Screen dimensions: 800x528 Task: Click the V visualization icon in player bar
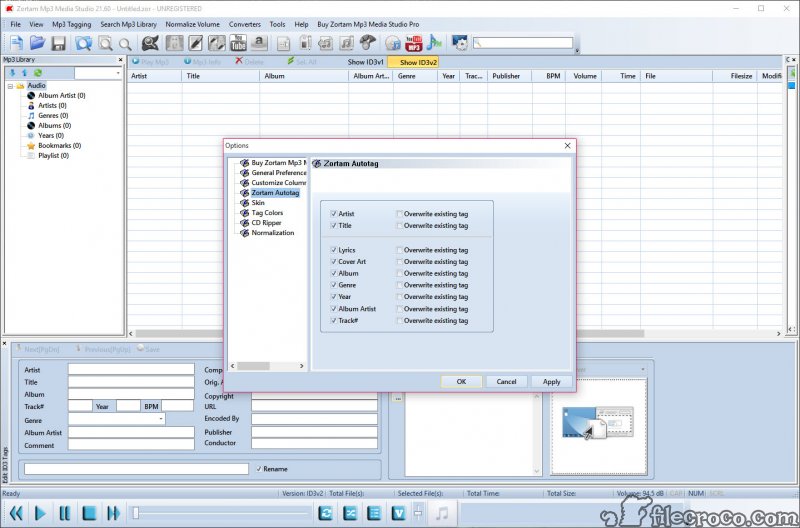398,513
